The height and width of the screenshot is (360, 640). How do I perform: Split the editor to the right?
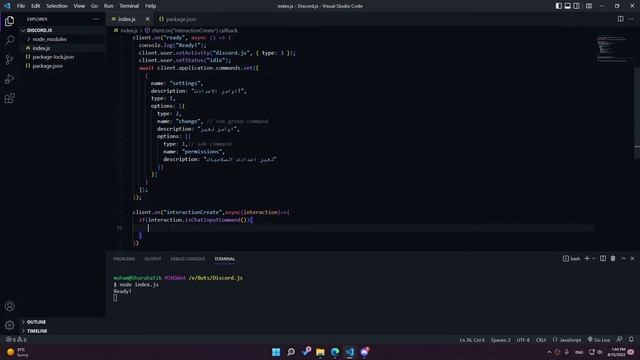pos(620,19)
